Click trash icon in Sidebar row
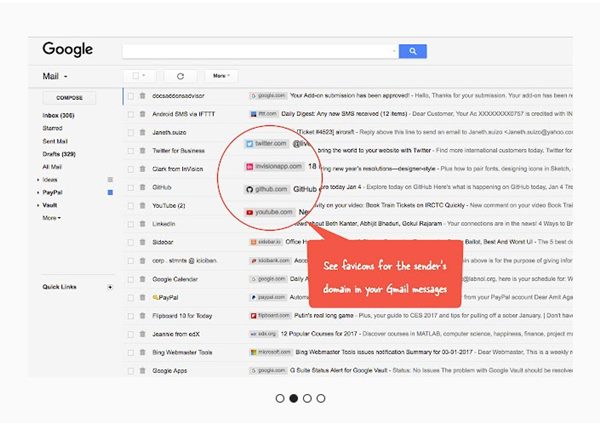The height and width of the screenshot is (423, 600). [142, 242]
